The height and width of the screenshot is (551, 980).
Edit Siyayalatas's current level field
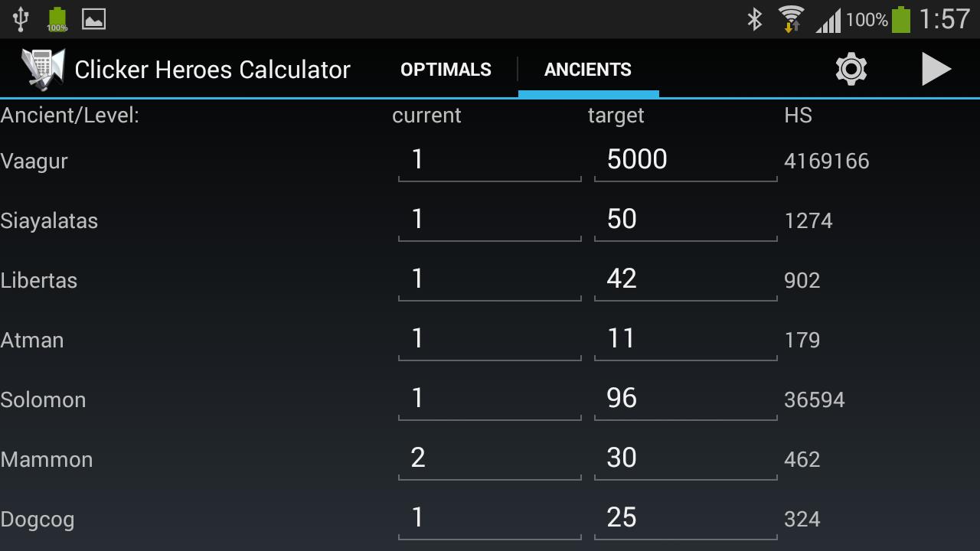[x=489, y=219]
